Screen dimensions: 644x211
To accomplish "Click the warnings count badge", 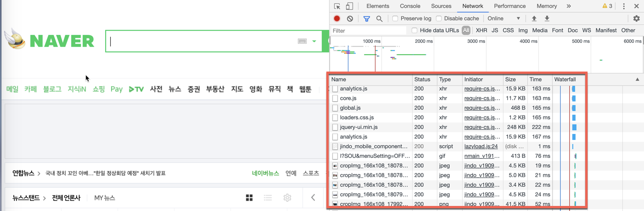I will [x=607, y=6].
